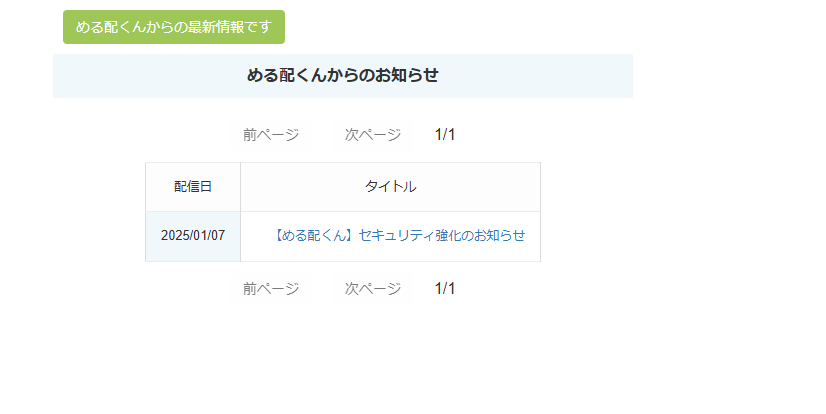
Task: Click the green める配くんからの最新情報です button
Action: (x=173, y=27)
